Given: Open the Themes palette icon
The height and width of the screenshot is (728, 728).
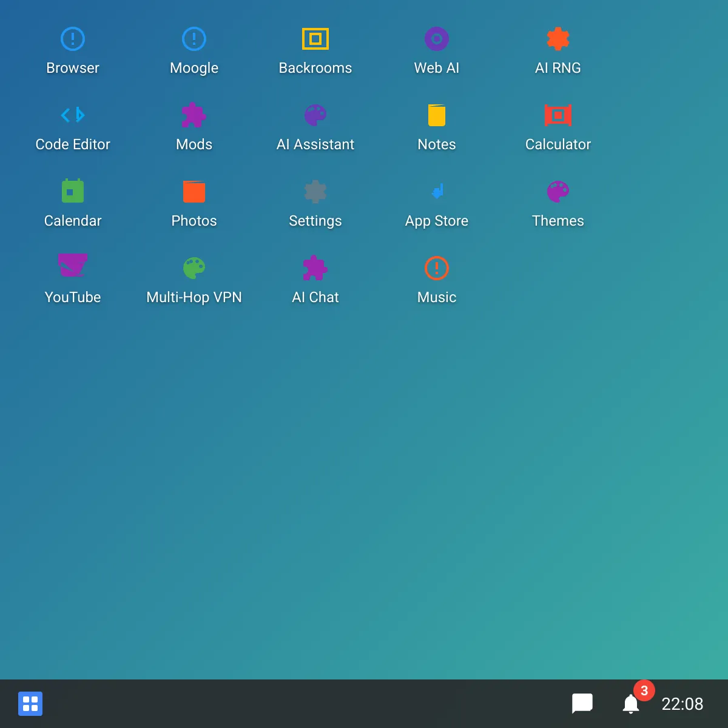Looking at the screenshot, I should (558, 192).
